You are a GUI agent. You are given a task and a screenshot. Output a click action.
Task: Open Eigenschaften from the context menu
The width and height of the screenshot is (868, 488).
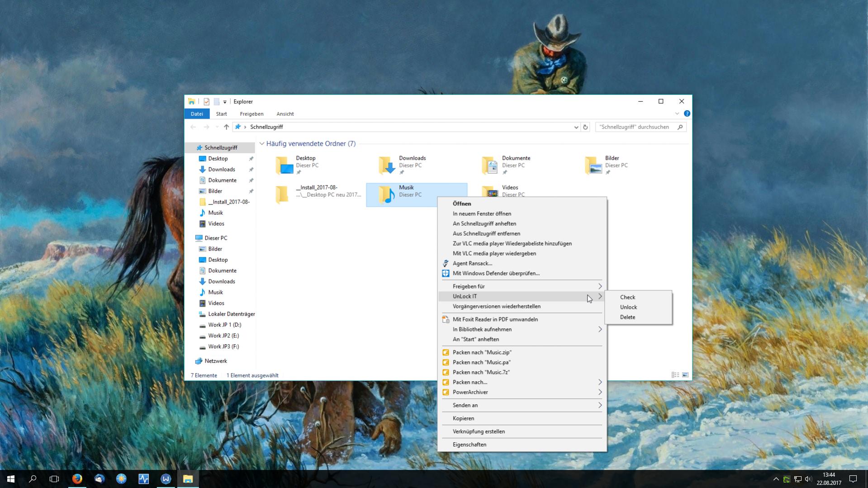[x=522, y=445]
